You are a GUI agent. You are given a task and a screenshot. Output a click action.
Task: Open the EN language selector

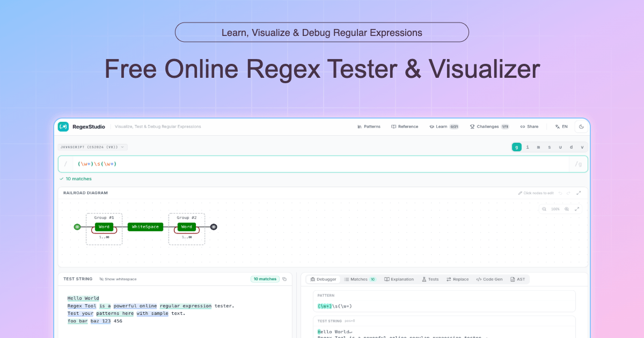click(x=561, y=127)
